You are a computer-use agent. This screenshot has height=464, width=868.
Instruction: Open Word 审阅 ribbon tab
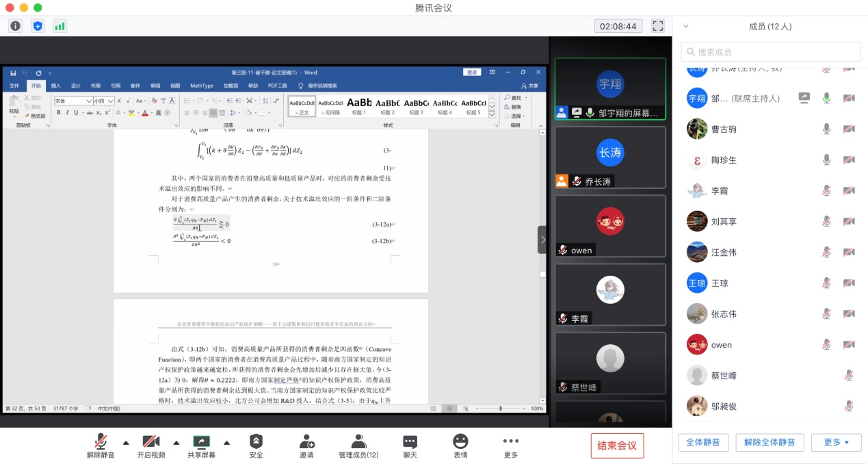tap(155, 86)
